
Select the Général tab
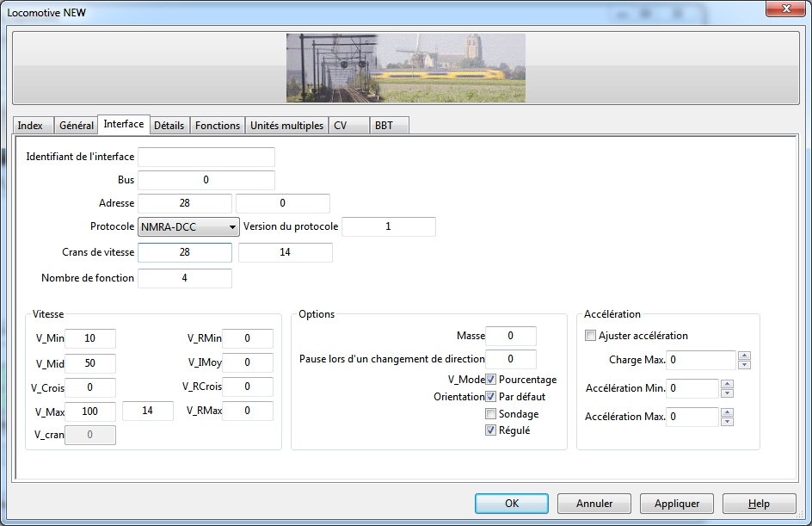click(x=76, y=126)
